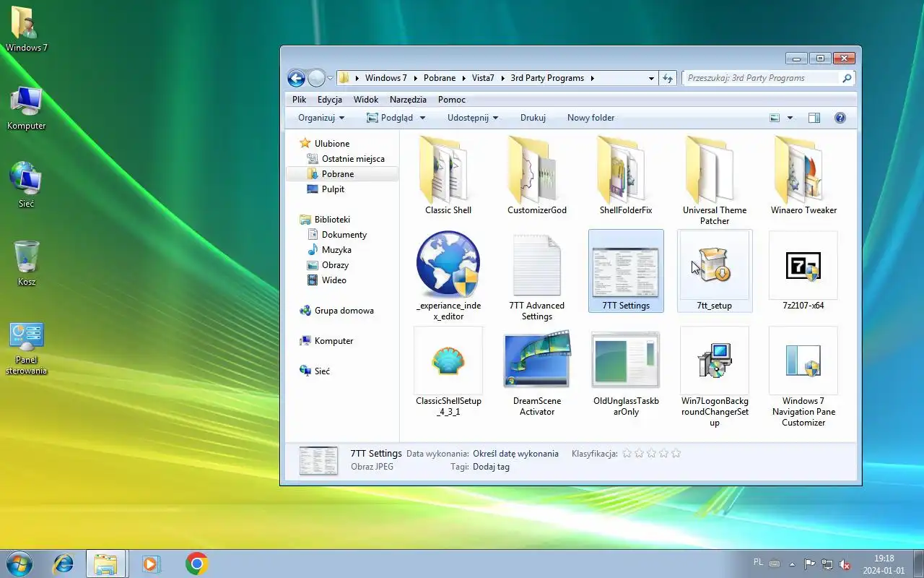Click the Drukuj button
The height and width of the screenshot is (578, 924).
(x=533, y=118)
